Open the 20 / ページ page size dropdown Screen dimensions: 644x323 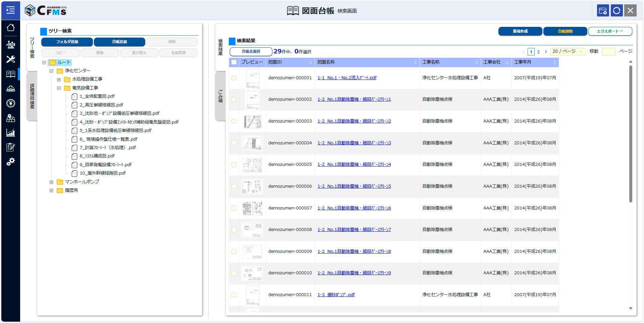coord(568,51)
